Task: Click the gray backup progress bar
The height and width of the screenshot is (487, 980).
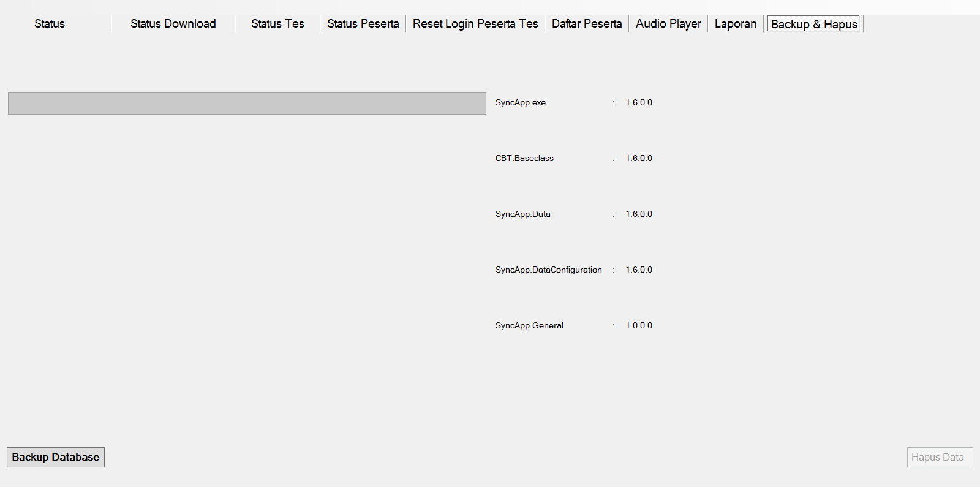Action: click(247, 104)
